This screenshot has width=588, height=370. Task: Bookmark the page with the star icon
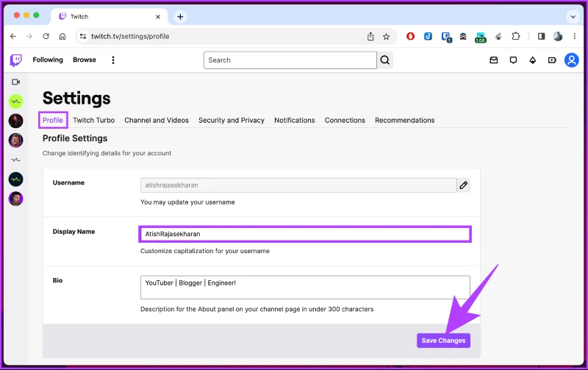coord(387,36)
